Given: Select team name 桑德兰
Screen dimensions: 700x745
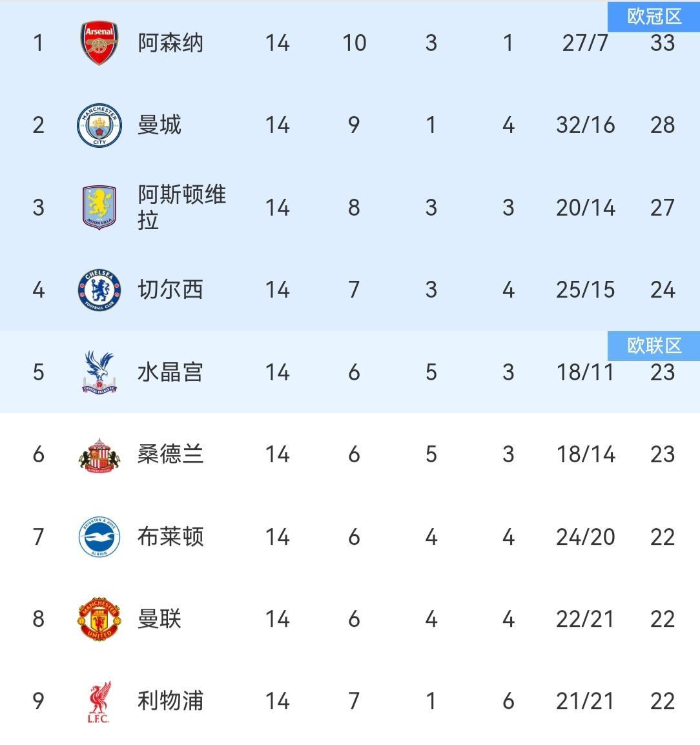Looking at the screenshot, I should click(x=170, y=454).
